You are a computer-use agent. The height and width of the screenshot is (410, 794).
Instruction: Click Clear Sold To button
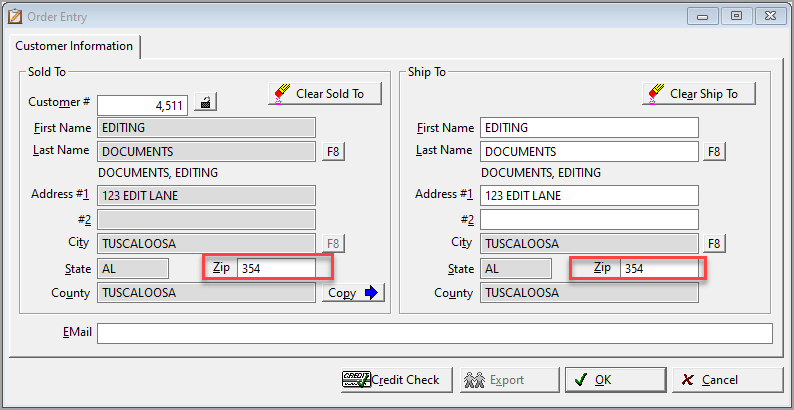[325, 94]
